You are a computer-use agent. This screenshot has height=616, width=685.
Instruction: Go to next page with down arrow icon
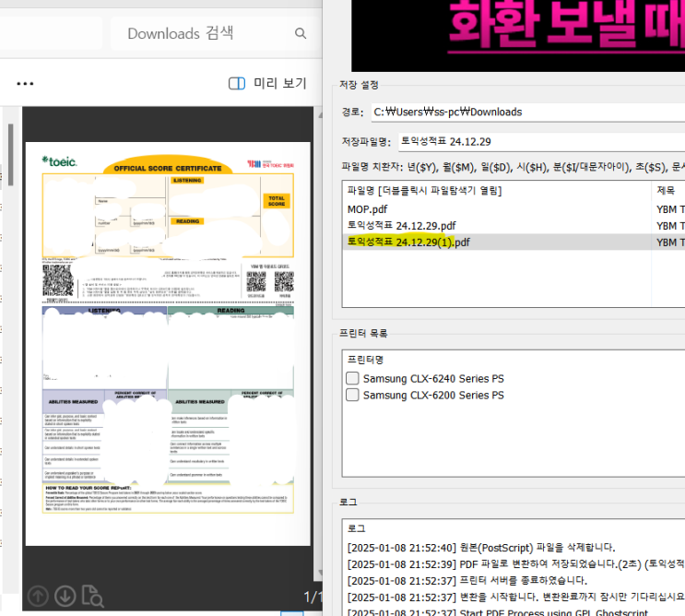65,596
